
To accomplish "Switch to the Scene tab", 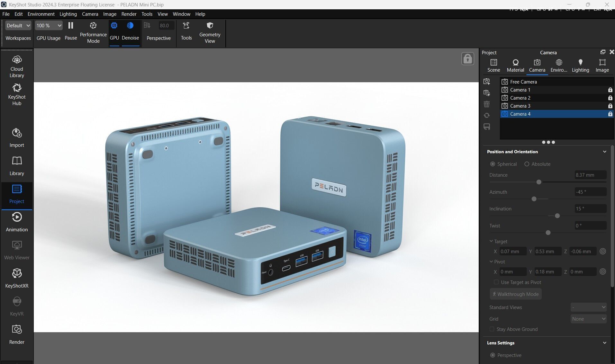I will pyautogui.click(x=493, y=66).
